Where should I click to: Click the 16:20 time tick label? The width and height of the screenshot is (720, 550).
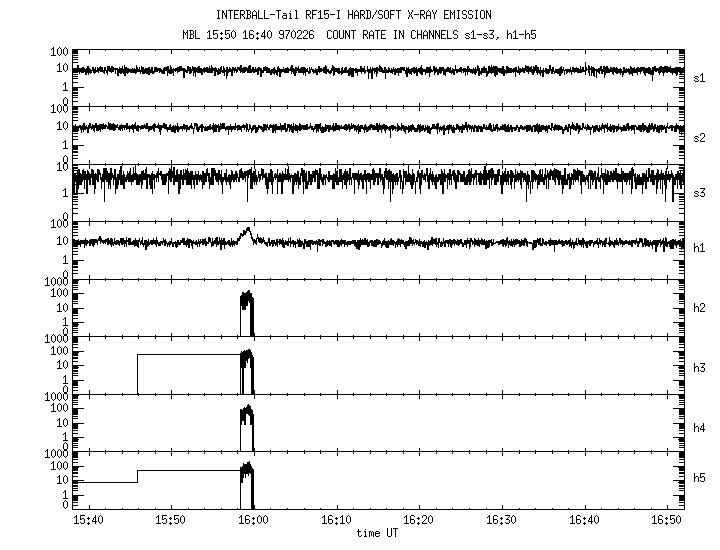coord(419,520)
